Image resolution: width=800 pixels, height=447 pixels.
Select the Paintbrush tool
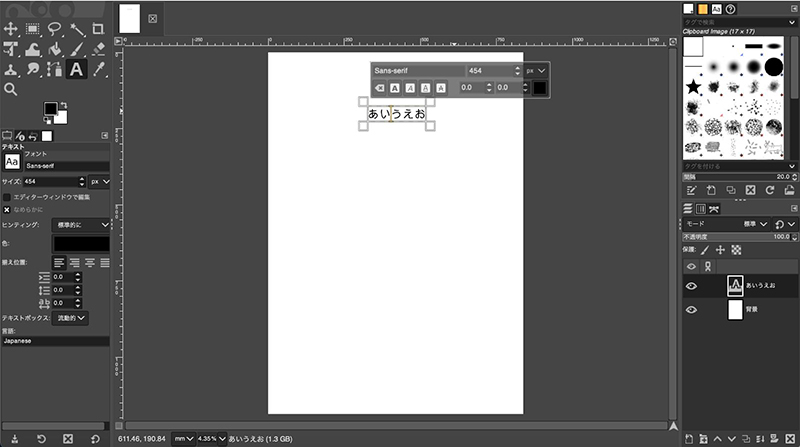pos(77,49)
